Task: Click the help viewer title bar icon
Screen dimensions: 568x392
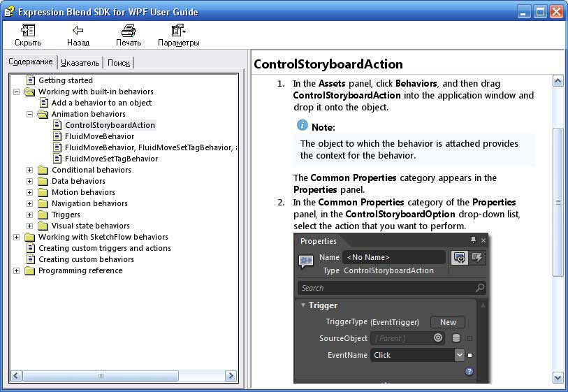Action: pyautogui.click(x=9, y=12)
